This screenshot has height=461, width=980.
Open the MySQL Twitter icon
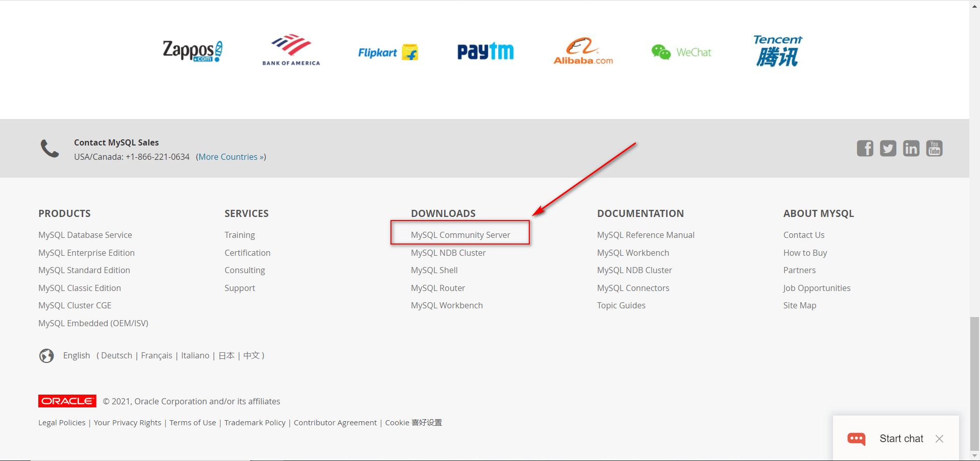[x=888, y=149]
